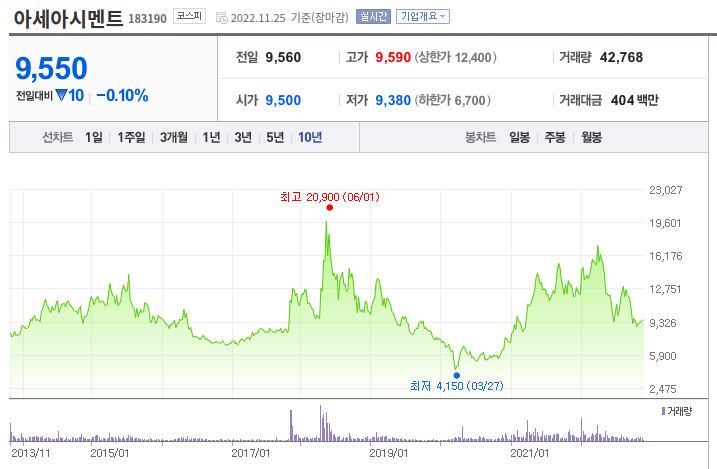This screenshot has height=469, width=717.
Task: Click the 2021/01 axis label
Action: click(x=530, y=453)
